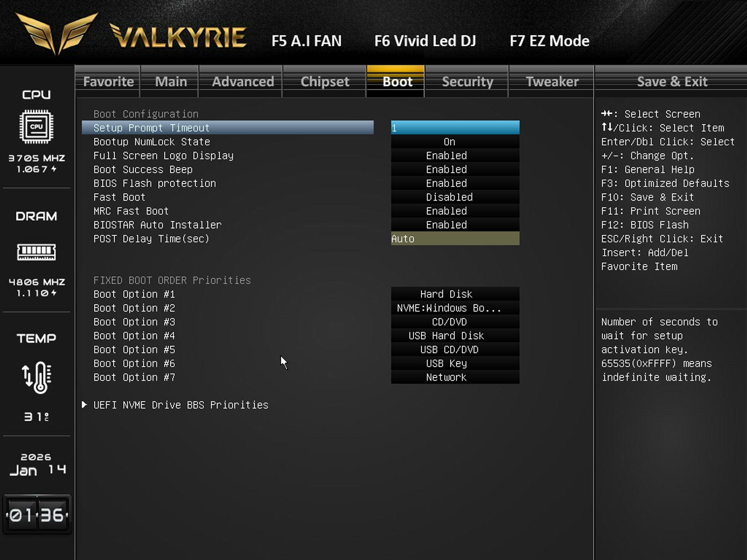Click the thermometer temperature icon
Image resolution: width=747 pixels, height=560 pixels.
tap(36, 377)
